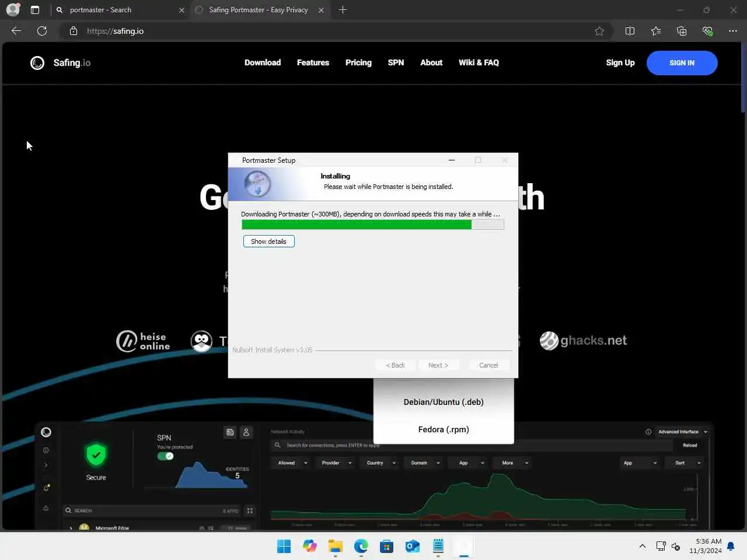View site information lock icon
This screenshot has height=560, width=747.
tap(74, 31)
